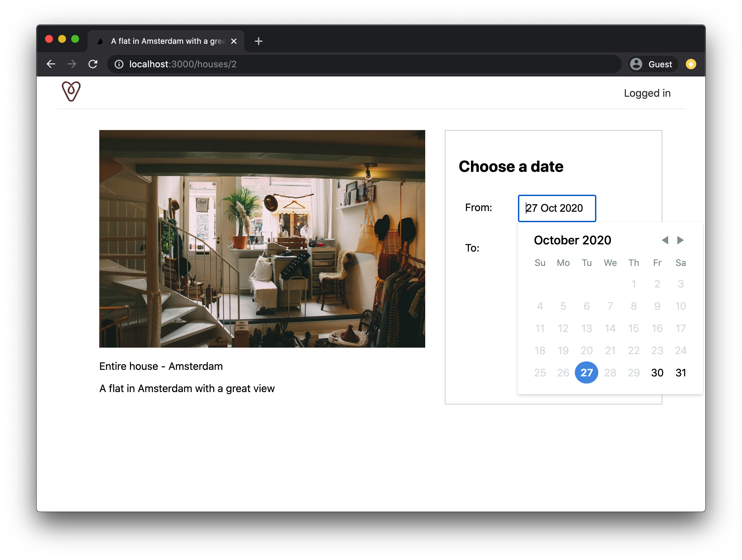Image resolution: width=742 pixels, height=560 pixels.
Task: Select October 30 in the calendar
Action: (x=657, y=372)
